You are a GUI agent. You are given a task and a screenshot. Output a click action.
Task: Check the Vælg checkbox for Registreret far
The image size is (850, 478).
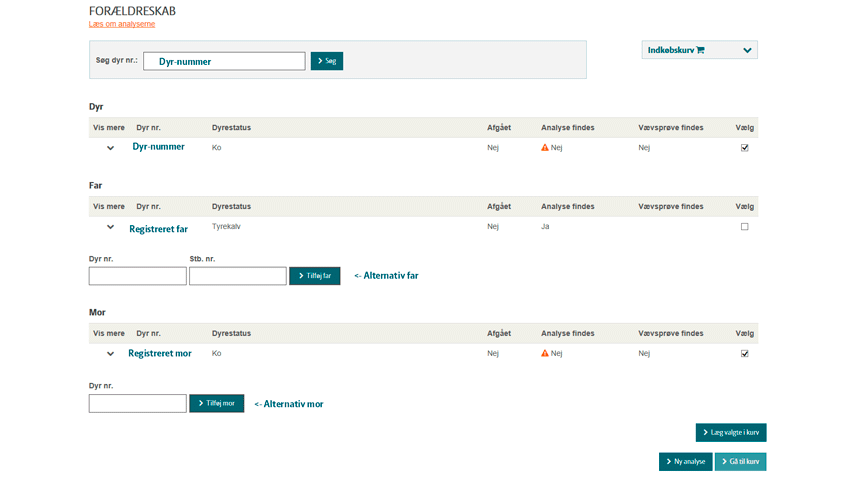[744, 227]
